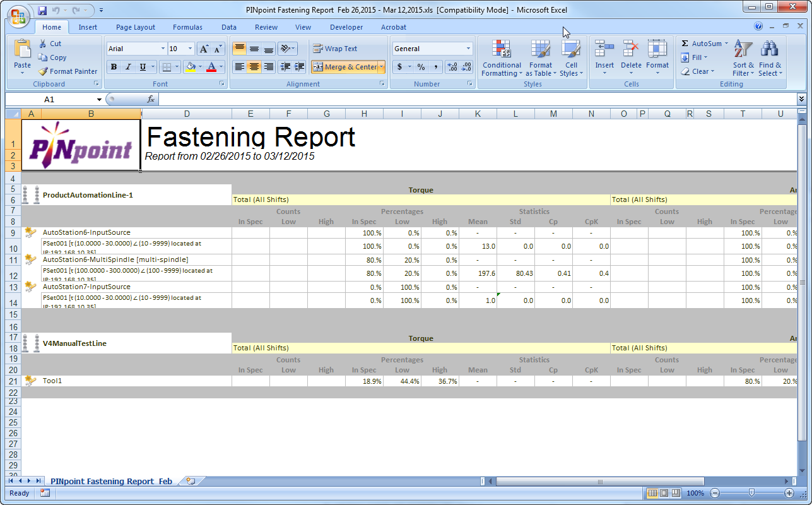Increase the font size
The image size is (812, 505).
[x=204, y=49]
